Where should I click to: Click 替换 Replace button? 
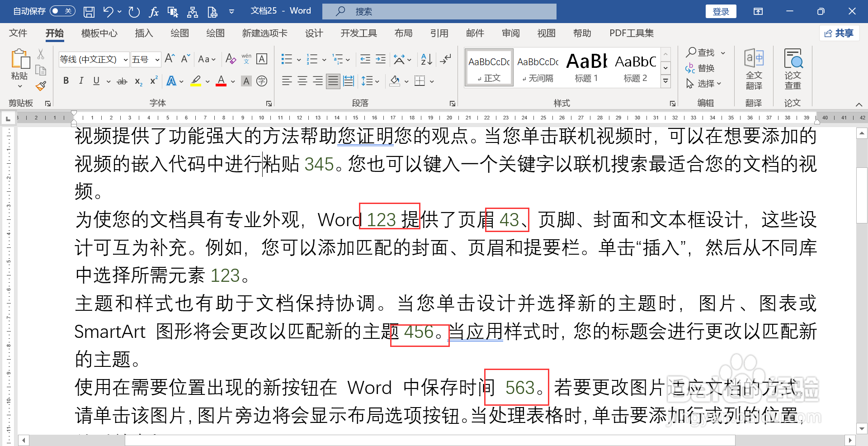pyautogui.click(x=700, y=68)
